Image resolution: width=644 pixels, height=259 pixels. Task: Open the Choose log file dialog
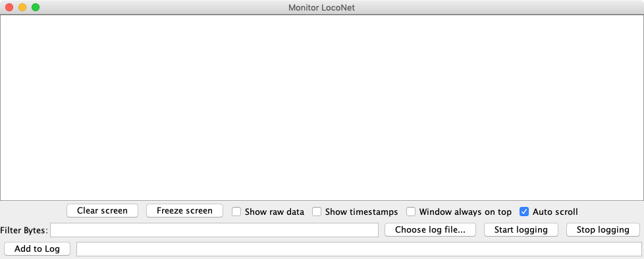430,230
